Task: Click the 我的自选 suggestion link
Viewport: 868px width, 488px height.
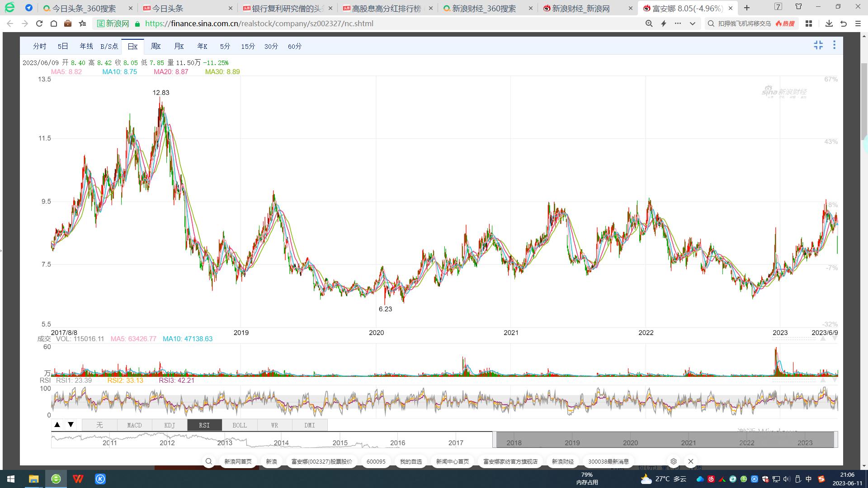Action: pos(410,461)
